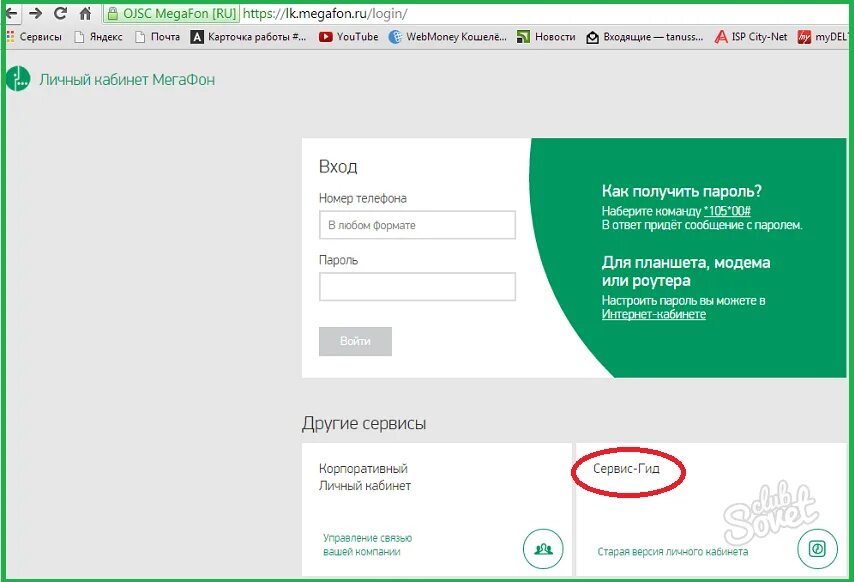Open the ISP City-Net bookmark
Image resolution: width=854 pixels, height=582 pixels.
[x=751, y=37]
